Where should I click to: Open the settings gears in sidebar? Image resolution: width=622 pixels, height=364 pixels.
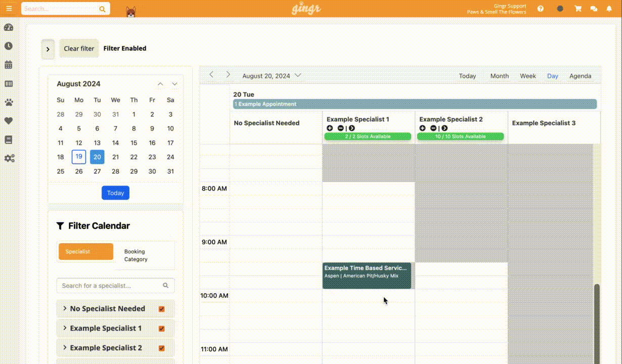9,158
